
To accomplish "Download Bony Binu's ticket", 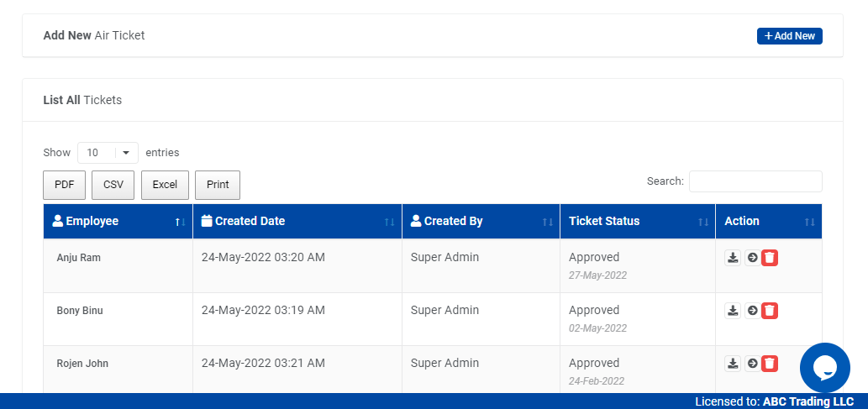I will (x=733, y=311).
